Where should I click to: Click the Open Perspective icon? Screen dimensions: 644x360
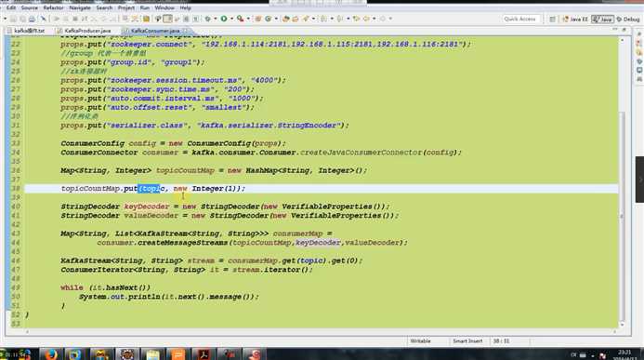coord(552,20)
